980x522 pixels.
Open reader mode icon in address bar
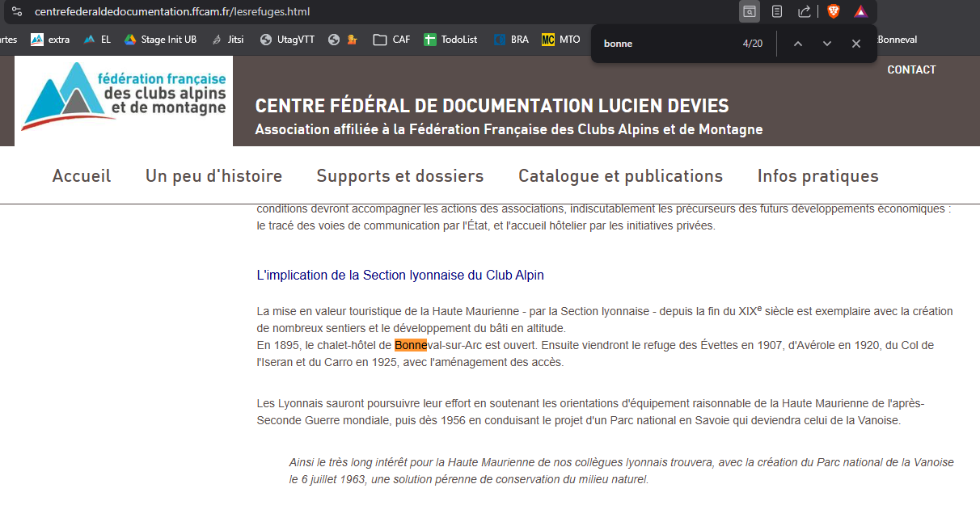tap(777, 11)
